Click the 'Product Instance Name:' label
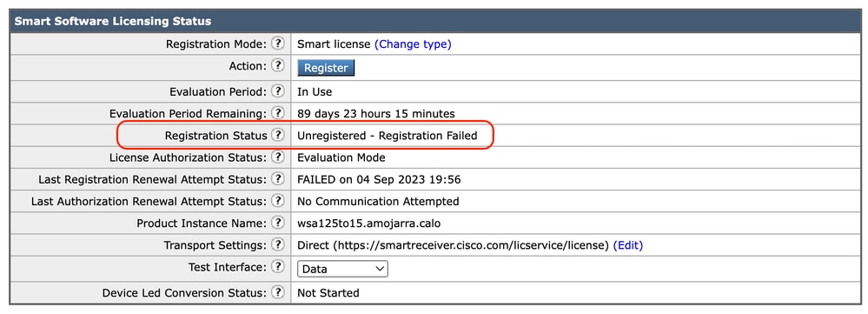Image resolution: width=868 pixels, height=314 pixels. click(202, 224)
